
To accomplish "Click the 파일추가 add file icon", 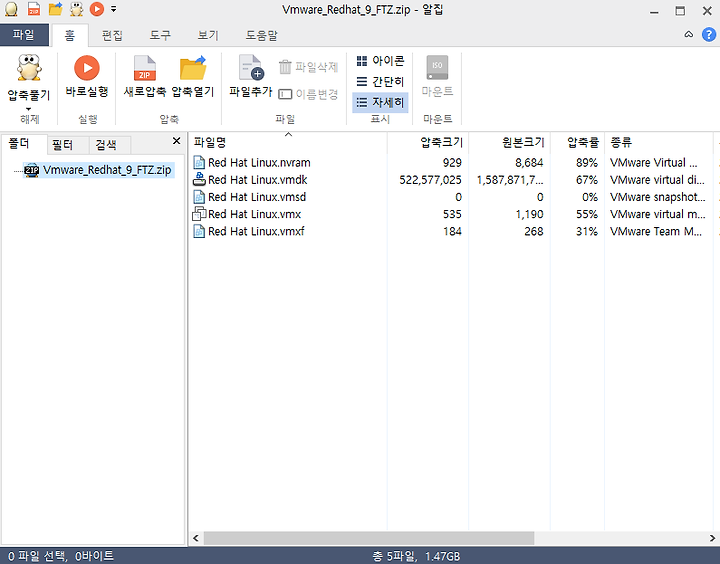I will pyautogui.click(x=251, y=68).
